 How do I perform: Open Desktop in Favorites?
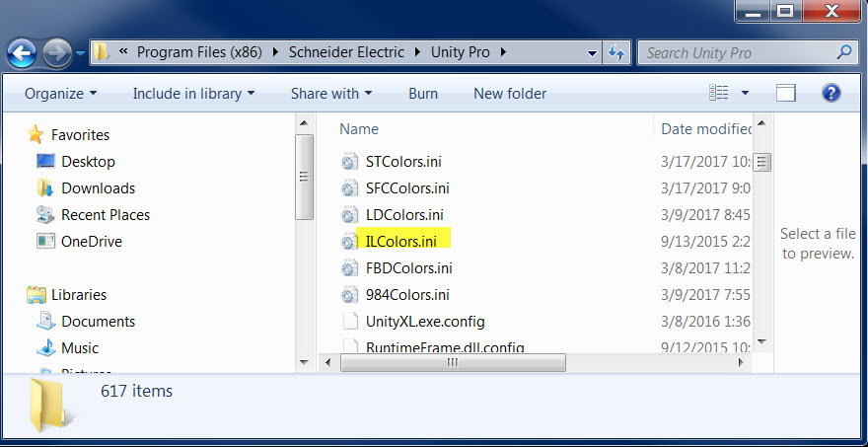coord(88,162)
